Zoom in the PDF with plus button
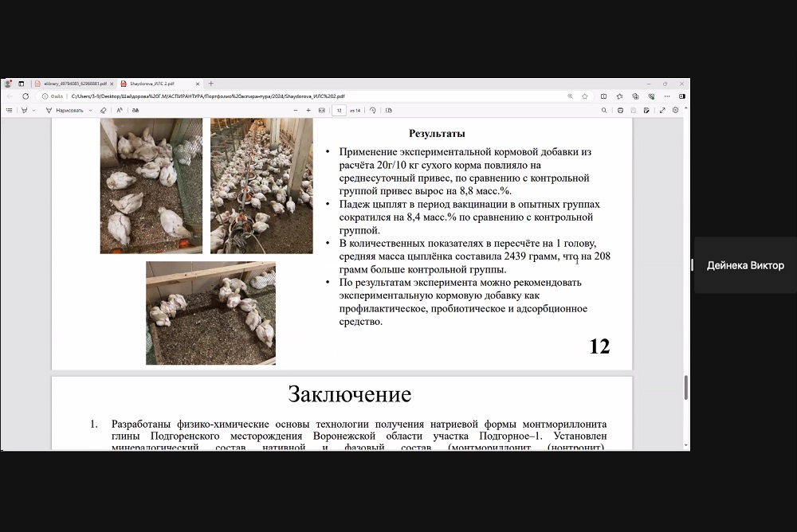797x532 pixels. [308, 110]
